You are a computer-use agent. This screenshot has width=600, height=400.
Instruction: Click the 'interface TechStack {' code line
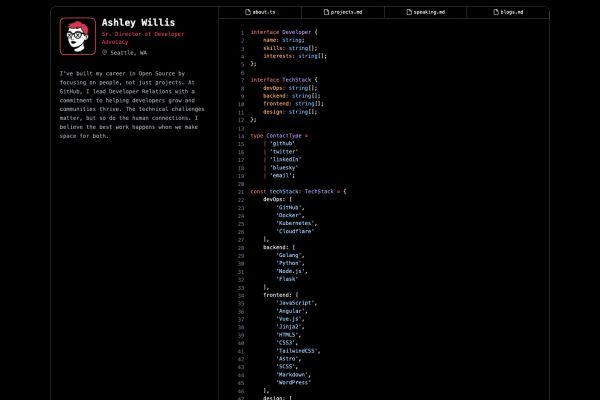click(x=284, y=80)
